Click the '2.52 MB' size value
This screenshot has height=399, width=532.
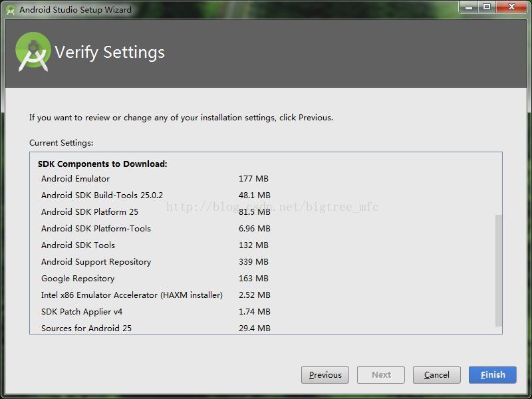pyautogui.click(x=255, y=295)
